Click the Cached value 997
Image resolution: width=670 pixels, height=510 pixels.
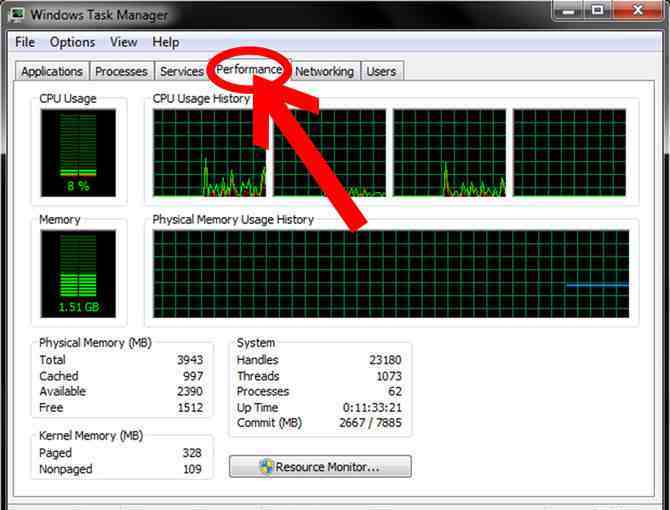(193, 376)
